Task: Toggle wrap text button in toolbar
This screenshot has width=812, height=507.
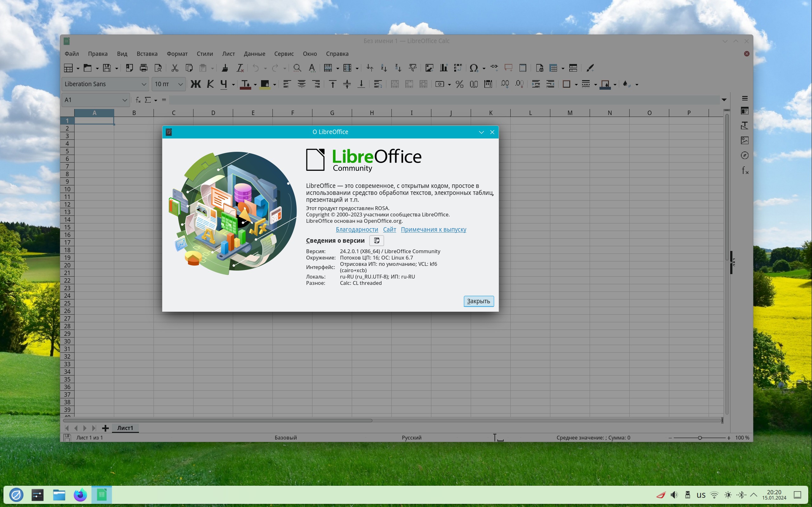Action: click(378, 84)
